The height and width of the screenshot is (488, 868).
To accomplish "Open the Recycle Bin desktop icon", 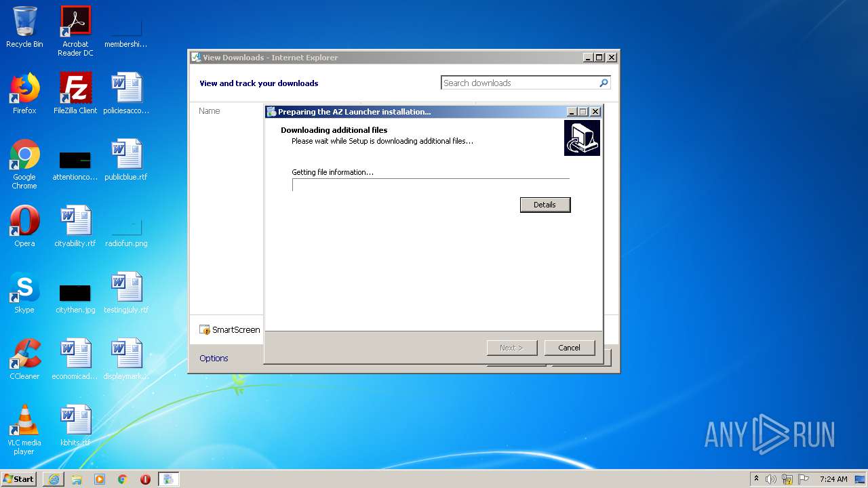I will point(24,28).
